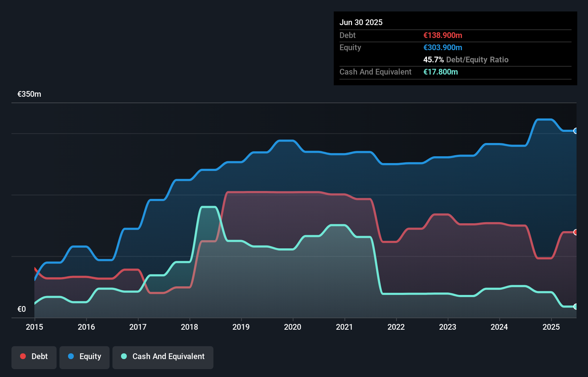Viewport: 588px width, 377px height.
Task: Click the Jun 30 2025 tooltip date
Action: point(361,22)
